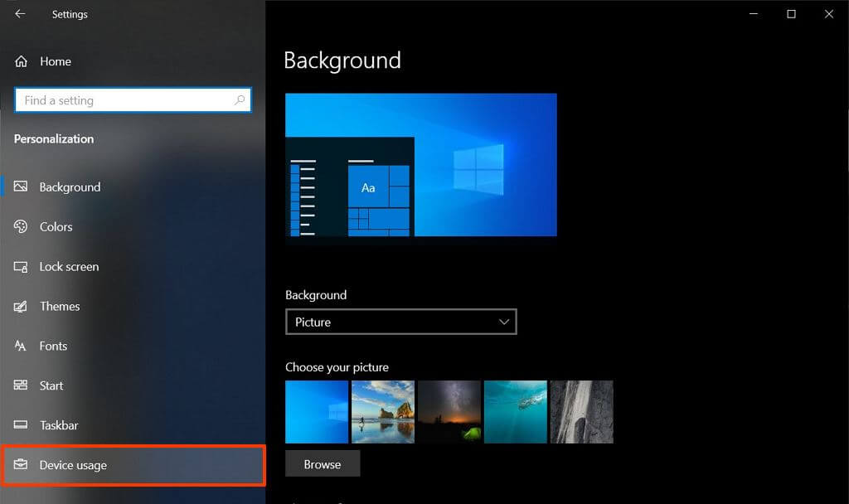Go to Lock screen settings

(133, 266)
